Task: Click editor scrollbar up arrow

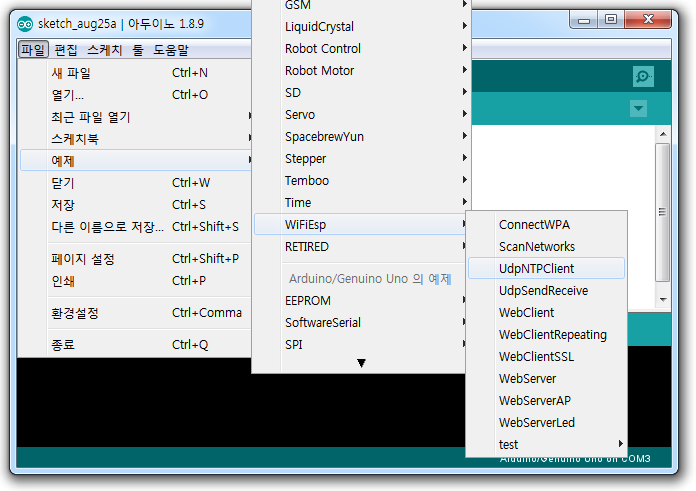Action: pyautogui.click(x=663, y=134)
